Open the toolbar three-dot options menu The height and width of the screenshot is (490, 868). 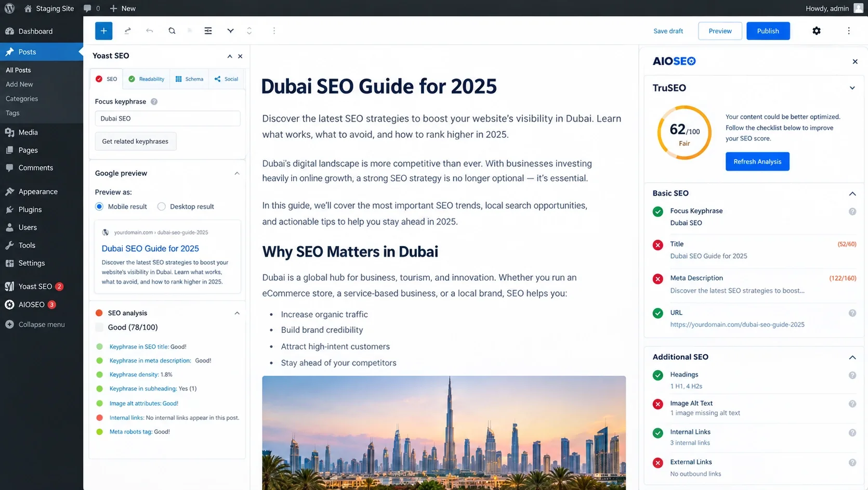[x=274, y=31]
